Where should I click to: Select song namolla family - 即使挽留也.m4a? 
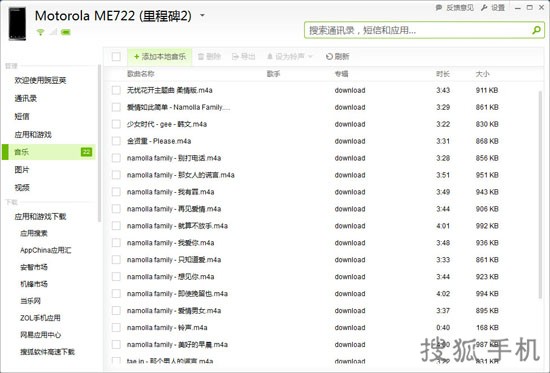[x=177, y=294]
